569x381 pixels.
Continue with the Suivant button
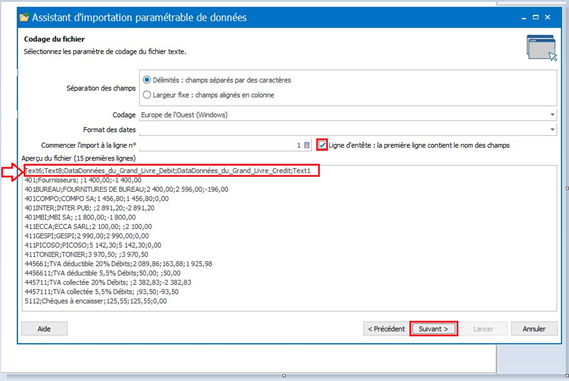pos(434,329)
